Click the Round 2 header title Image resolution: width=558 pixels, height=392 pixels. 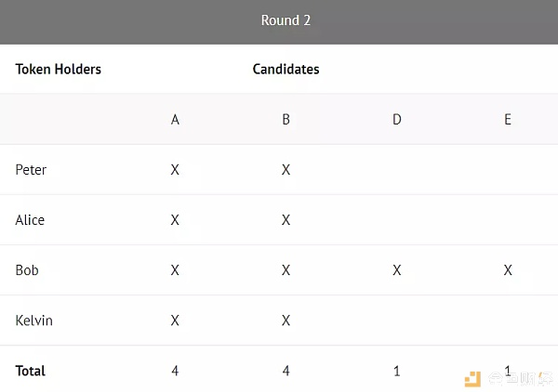tap(286, 20)
